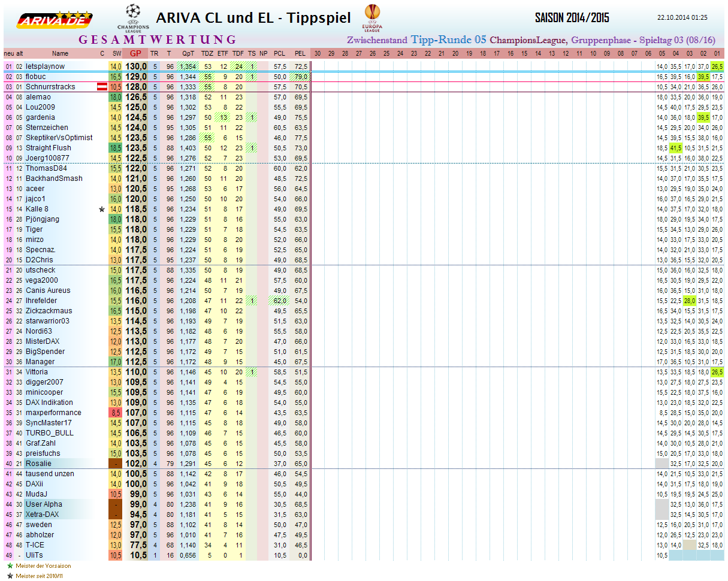Image resolution: width=728 pixels, height=581 pixels.
Task: Select player name Sternzeichen
Action: click(47, 128)
